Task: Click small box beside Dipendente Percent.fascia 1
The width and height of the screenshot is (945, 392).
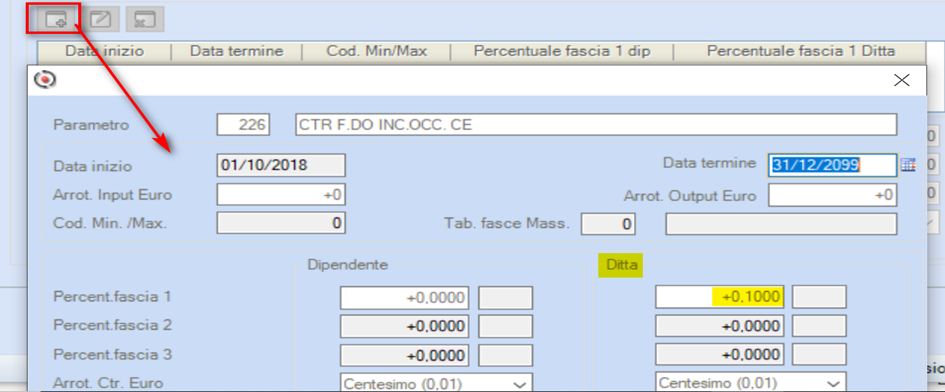Action: pos(505,297)
